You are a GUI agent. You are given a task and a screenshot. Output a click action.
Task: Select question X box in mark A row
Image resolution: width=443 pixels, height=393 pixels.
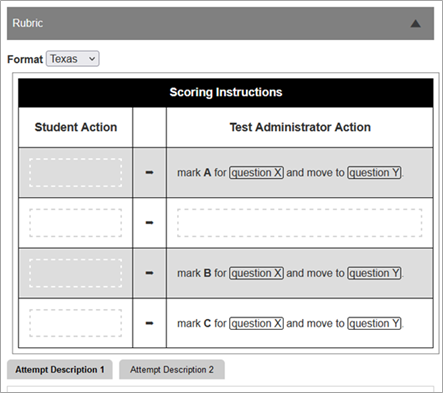(256, 173)
